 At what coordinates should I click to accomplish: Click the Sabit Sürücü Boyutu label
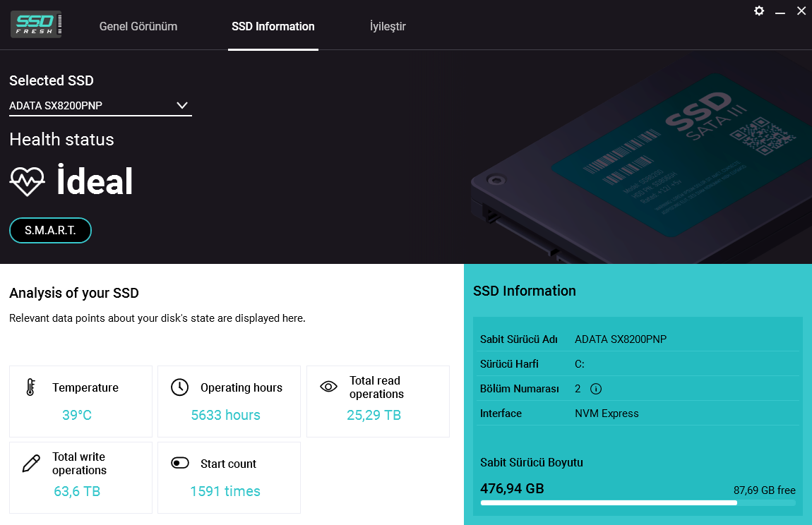pyautogui.click(x=531, y=463)
